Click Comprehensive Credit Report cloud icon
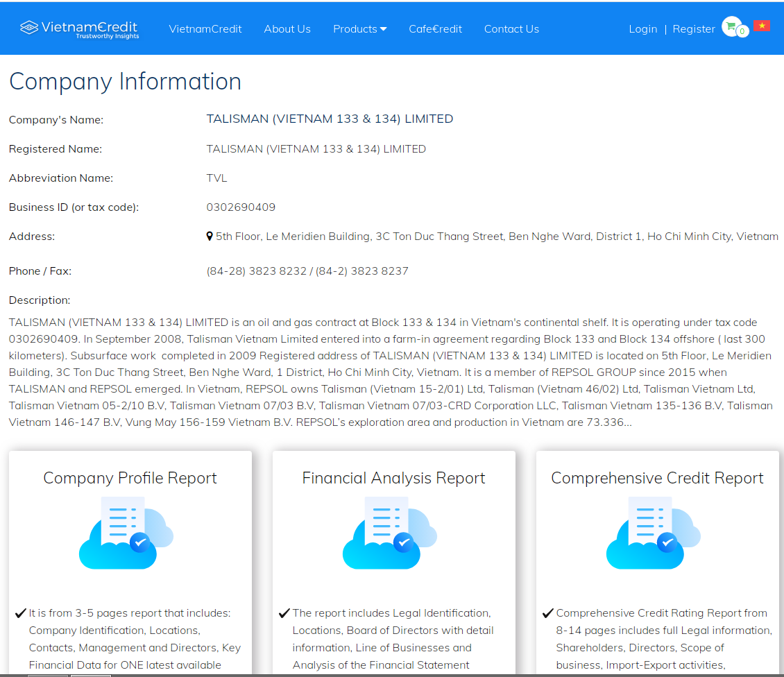Viewport: 784px width, 677px height. 653,533
